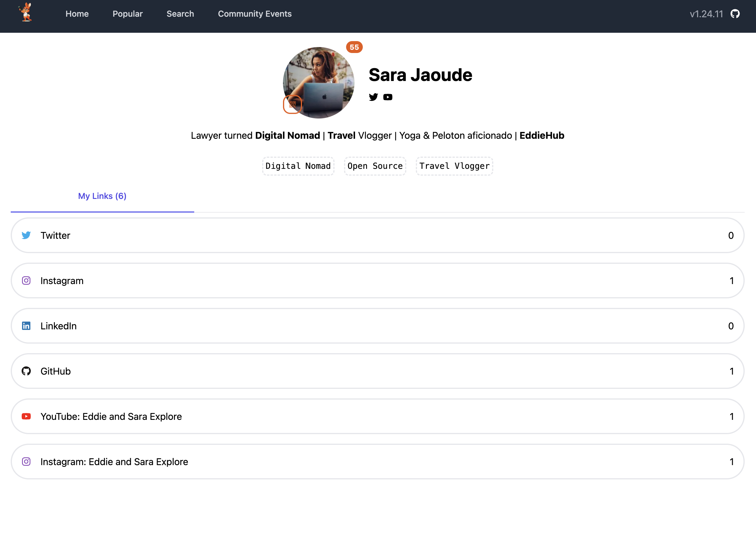Image resolution: width=756 pixels, height=533 pixels.
Task: Open Instagram: Eddie and Sara Explore link
Action: point(378,462)
